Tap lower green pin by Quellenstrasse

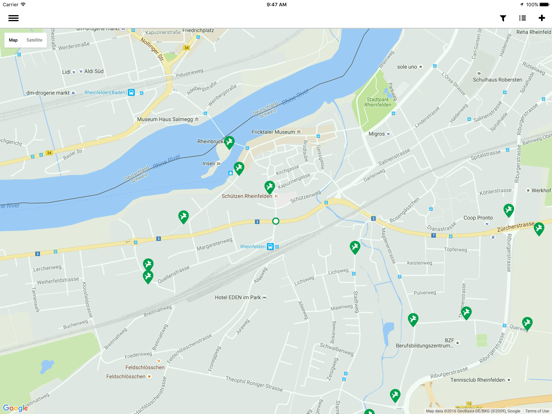coord(148,277)
